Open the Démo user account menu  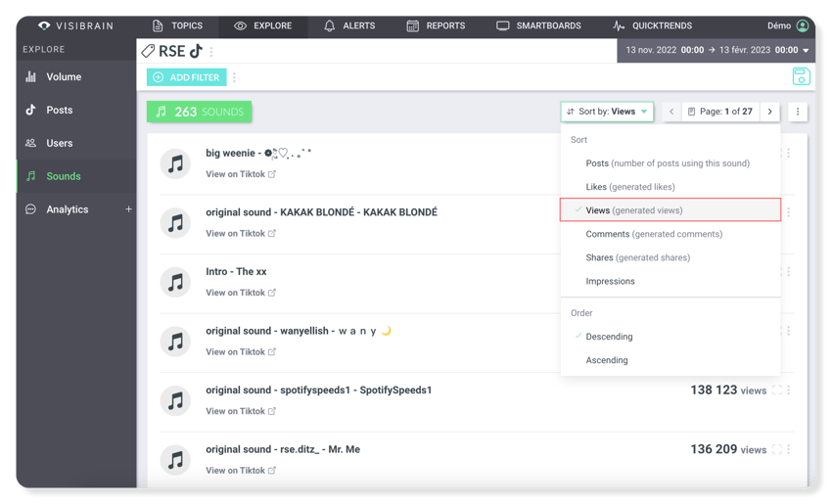point(788,25)
